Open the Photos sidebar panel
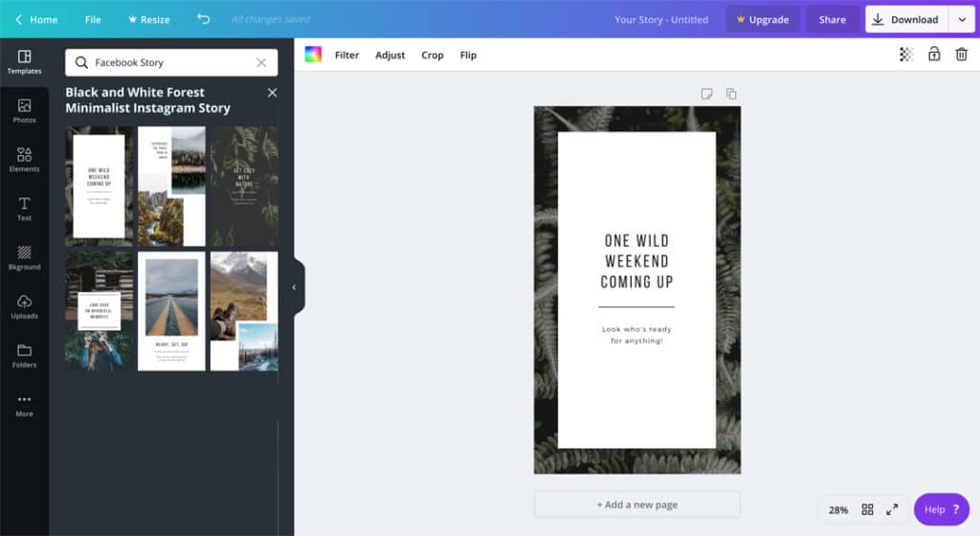The height and width of the screenshot is (536, 980). 24,111
